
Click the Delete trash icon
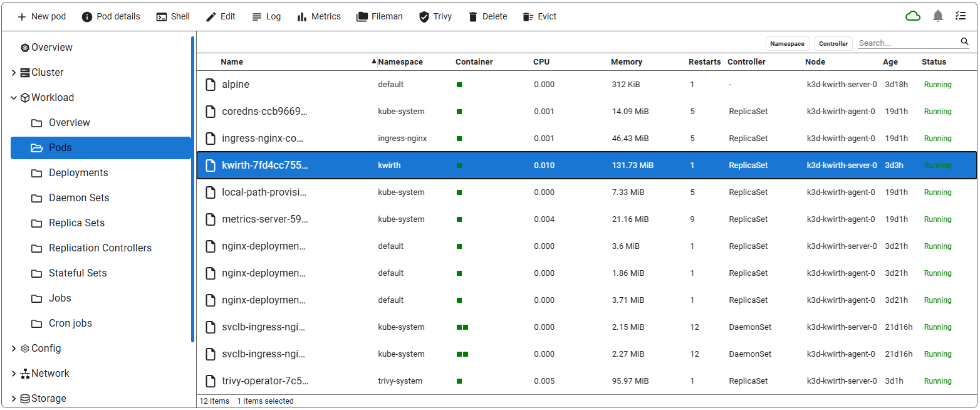(x=473, y=17)
